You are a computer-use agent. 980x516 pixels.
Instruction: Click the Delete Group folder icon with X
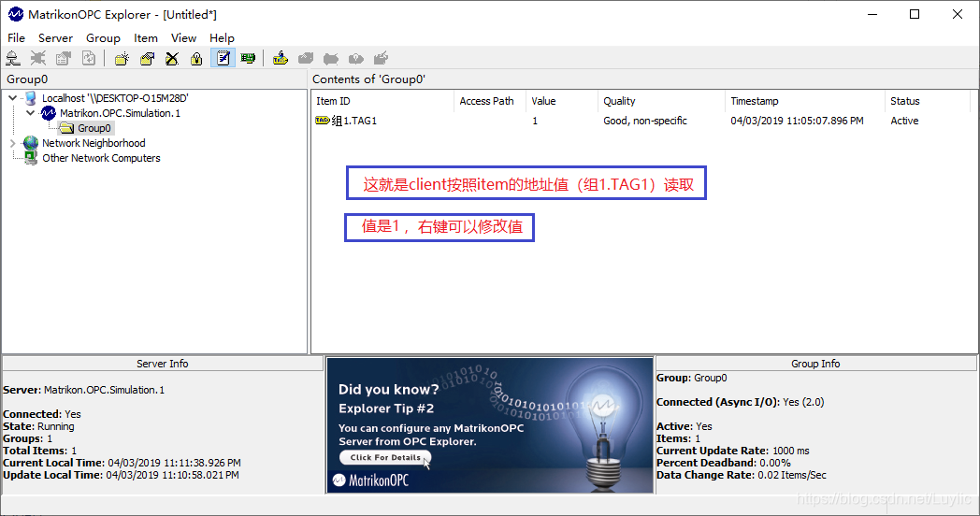click(172, 58)
